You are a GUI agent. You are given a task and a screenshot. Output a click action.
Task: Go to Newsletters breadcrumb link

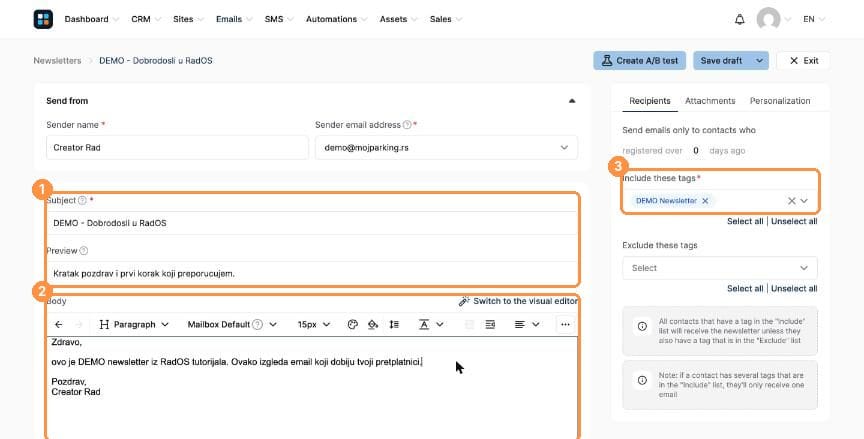coord(57,61)
